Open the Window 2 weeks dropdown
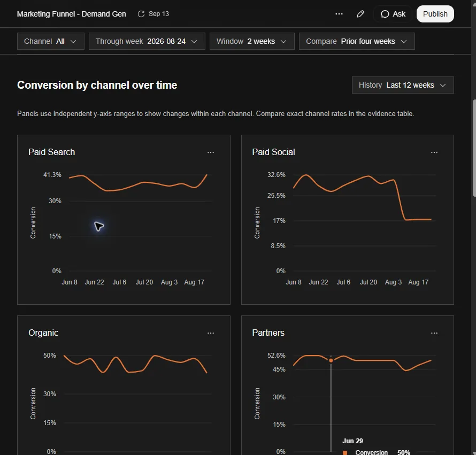This screenshot has height=455, width=476. [252, 41]
